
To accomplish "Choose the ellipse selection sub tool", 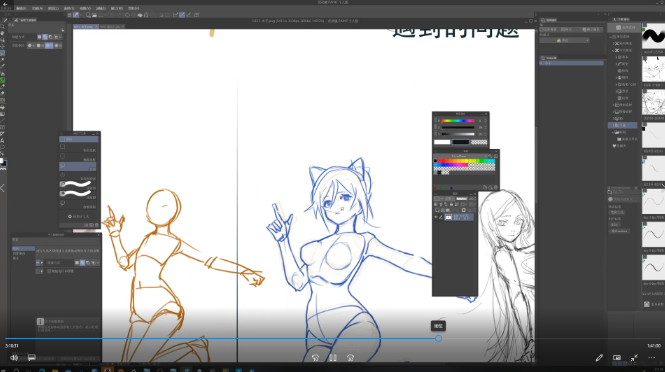I will tap(78, 157).
